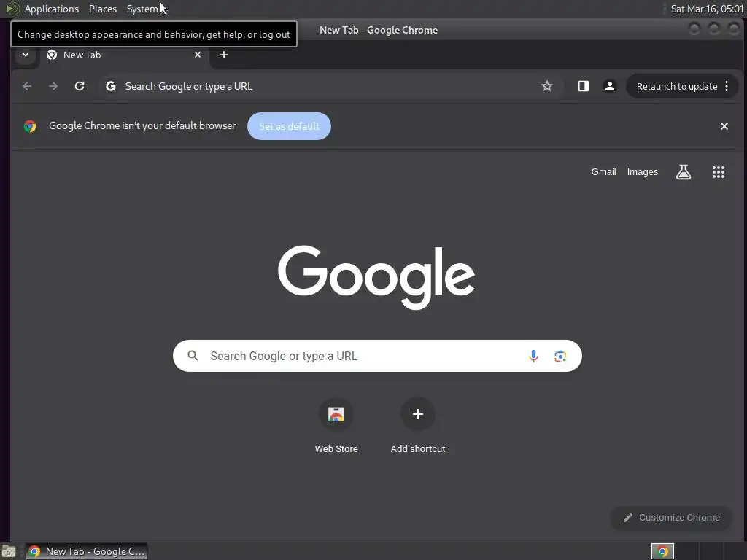
Task: Dismiss the default browser infobar
Action: pos(724,126)
